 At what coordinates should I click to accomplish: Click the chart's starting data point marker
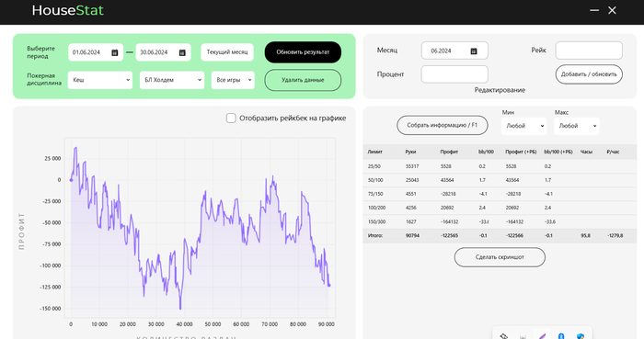[71, 180]
